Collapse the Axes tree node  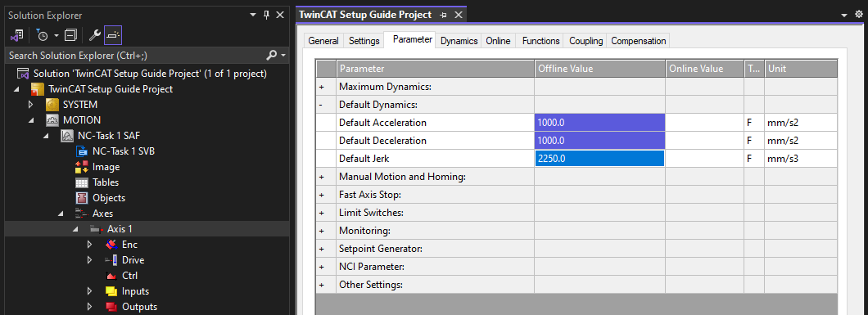point(61,214)
